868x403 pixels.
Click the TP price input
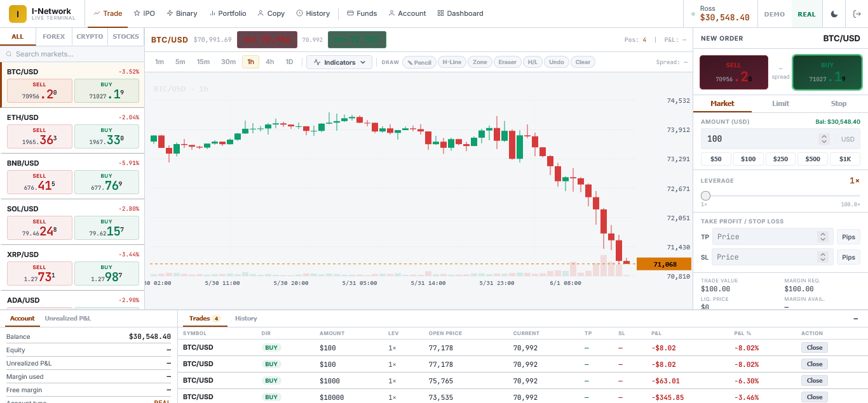[x=772, y=237]
